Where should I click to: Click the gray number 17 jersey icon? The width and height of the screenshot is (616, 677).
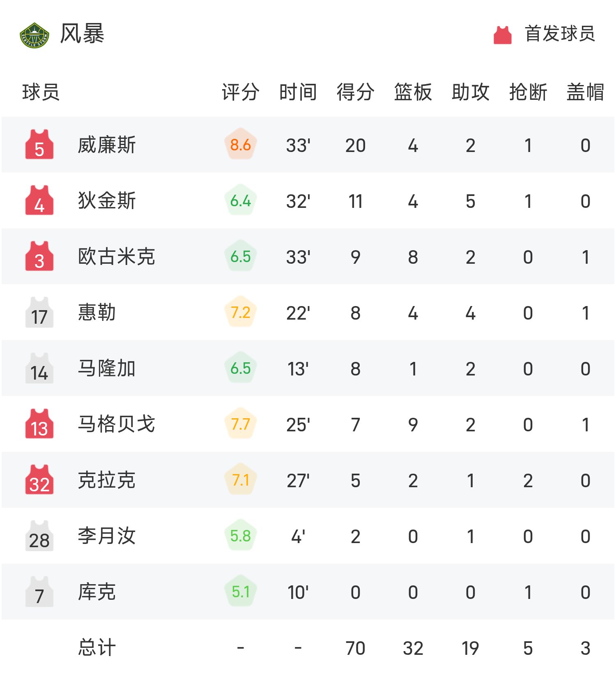39,313
